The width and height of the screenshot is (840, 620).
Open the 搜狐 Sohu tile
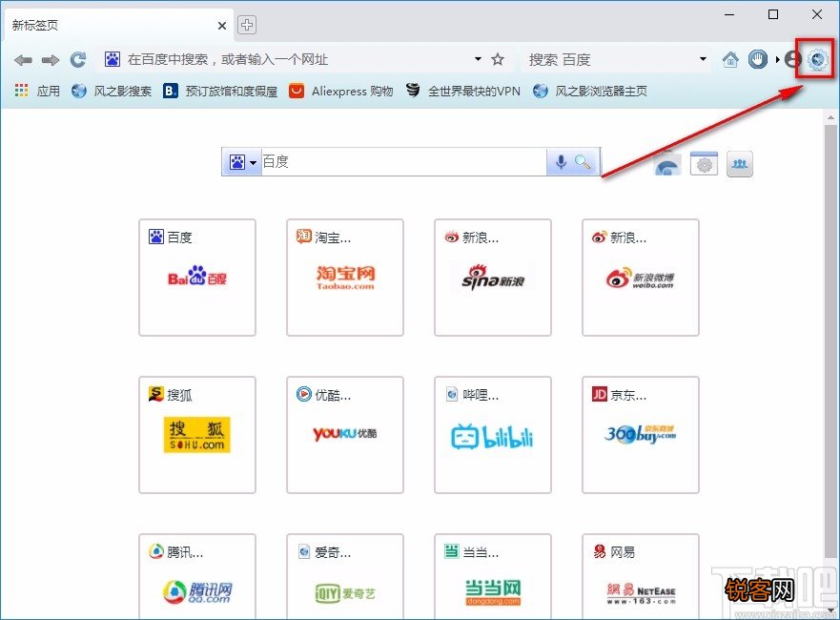point(197,435)
